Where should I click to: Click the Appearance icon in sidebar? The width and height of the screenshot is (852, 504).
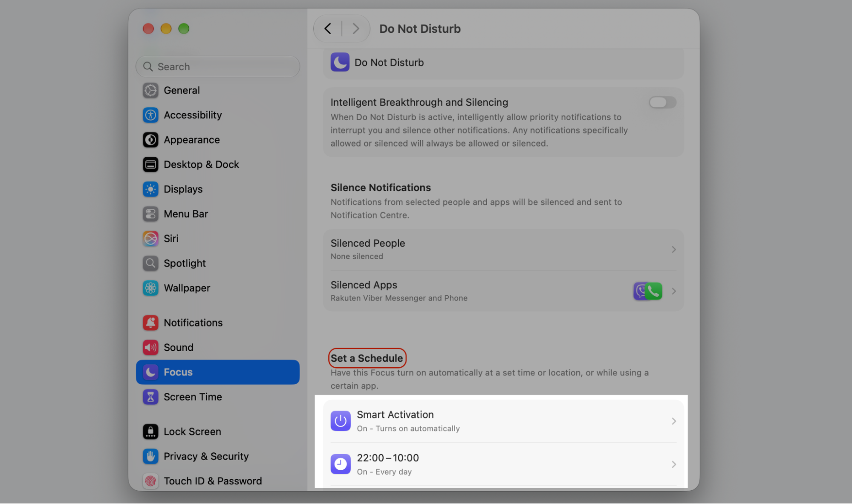[x=150, y=140]
